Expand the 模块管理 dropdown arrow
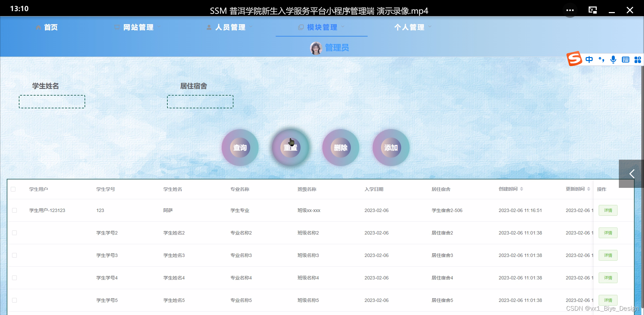The image size is (644, 315). pyautogui.click(x=342, y=27)
